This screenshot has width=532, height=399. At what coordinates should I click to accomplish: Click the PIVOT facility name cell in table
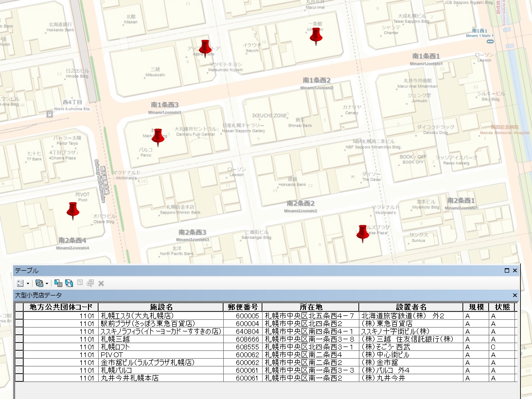click(161, 355)
